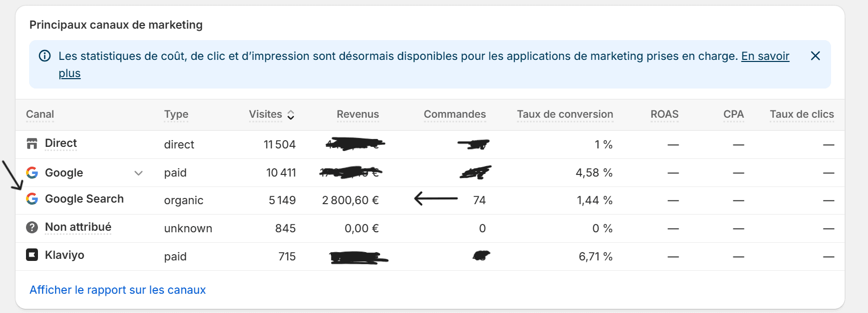
Task: Click 'paid' type in the Google row
Action: point(175,173)
